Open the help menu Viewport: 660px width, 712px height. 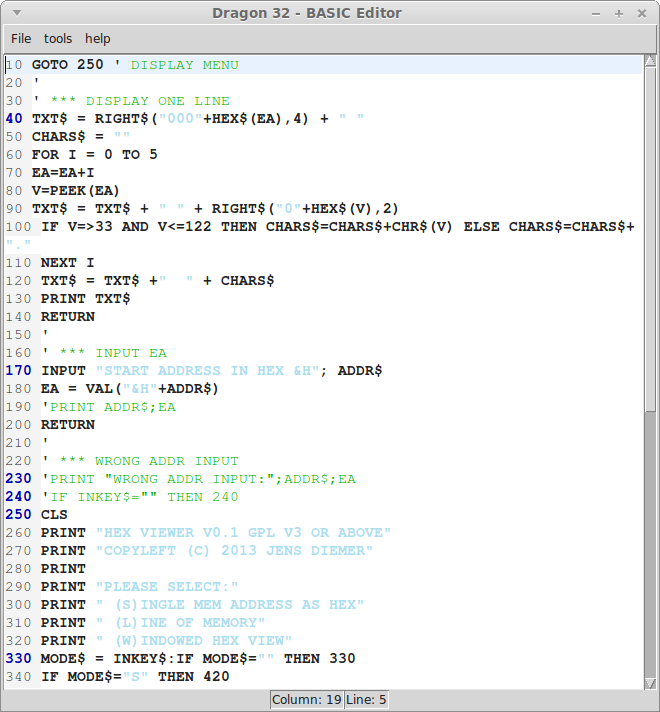tap(98, 39)
